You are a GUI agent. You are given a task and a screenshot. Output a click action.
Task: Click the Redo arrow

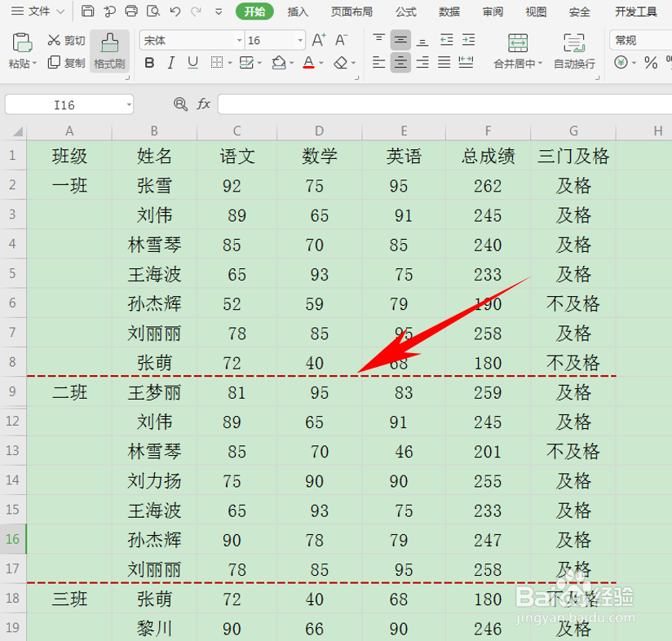(197, 11)
